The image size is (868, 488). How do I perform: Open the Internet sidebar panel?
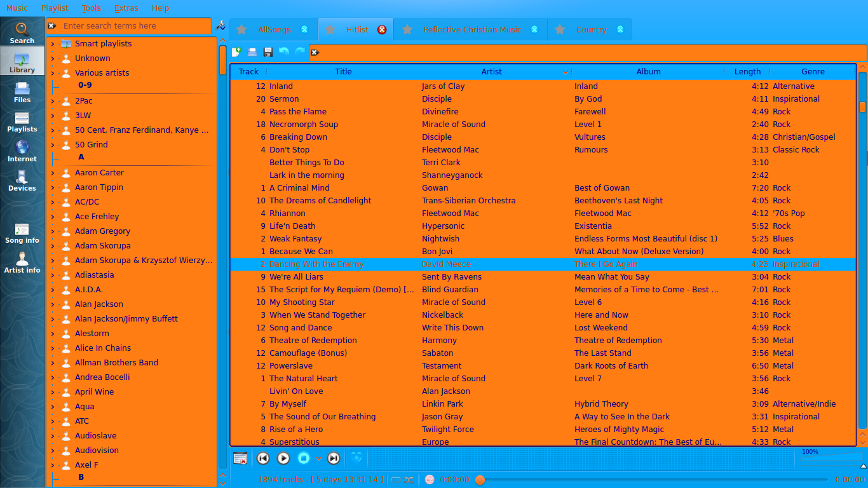[22, 151]
